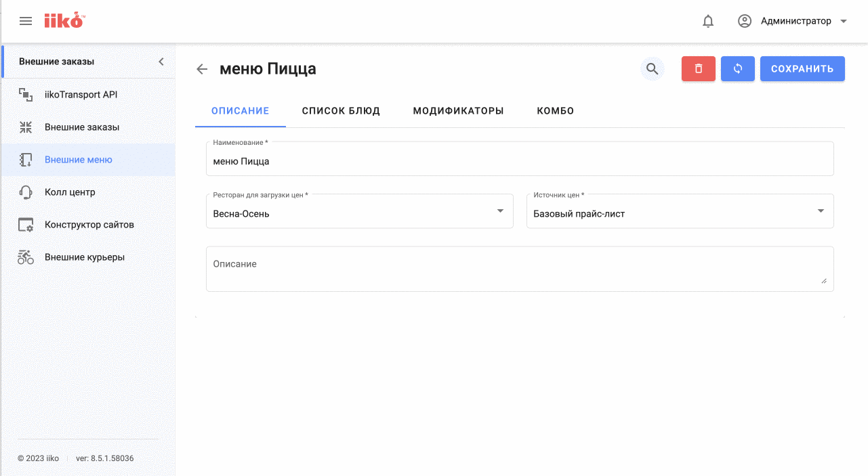The image size is (868, 476).
Task: Expand the Ресторан для загрузки цен dropdown
Action: pyautogui.click(x=500, y=211)
